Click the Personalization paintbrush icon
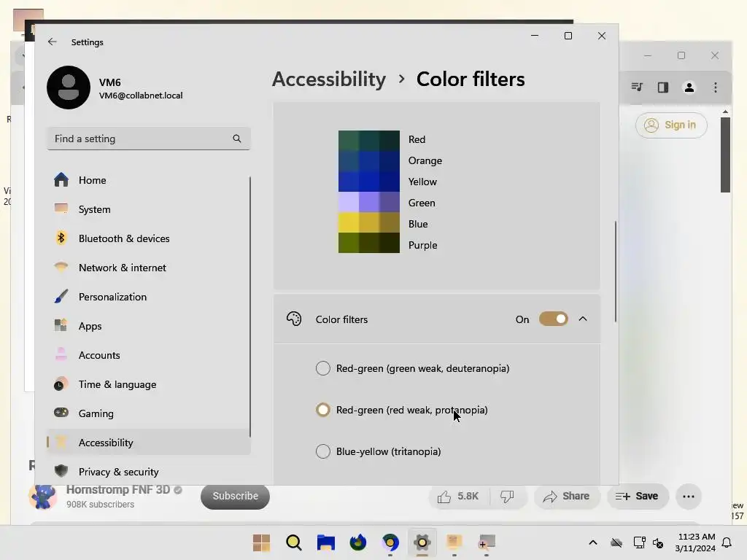Image resolution: width=747 pixels, height=560 pixels. coord(61,296)
